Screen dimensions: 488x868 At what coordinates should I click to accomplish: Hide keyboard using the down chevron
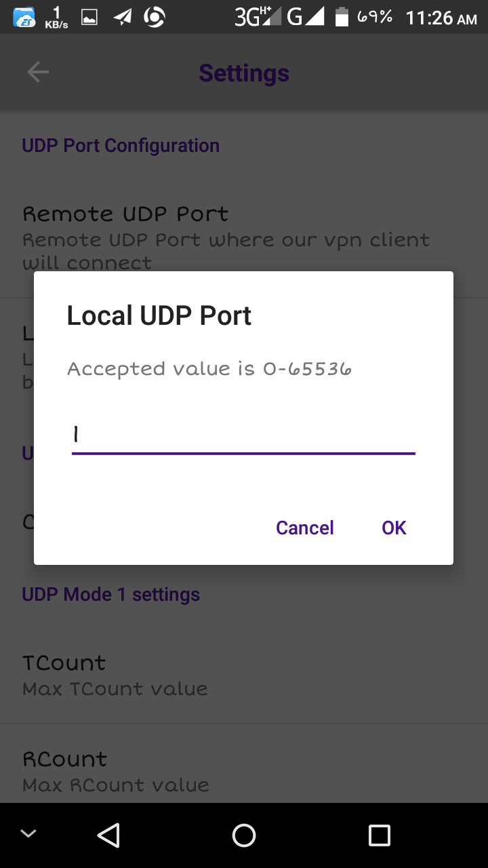point(28,834)
